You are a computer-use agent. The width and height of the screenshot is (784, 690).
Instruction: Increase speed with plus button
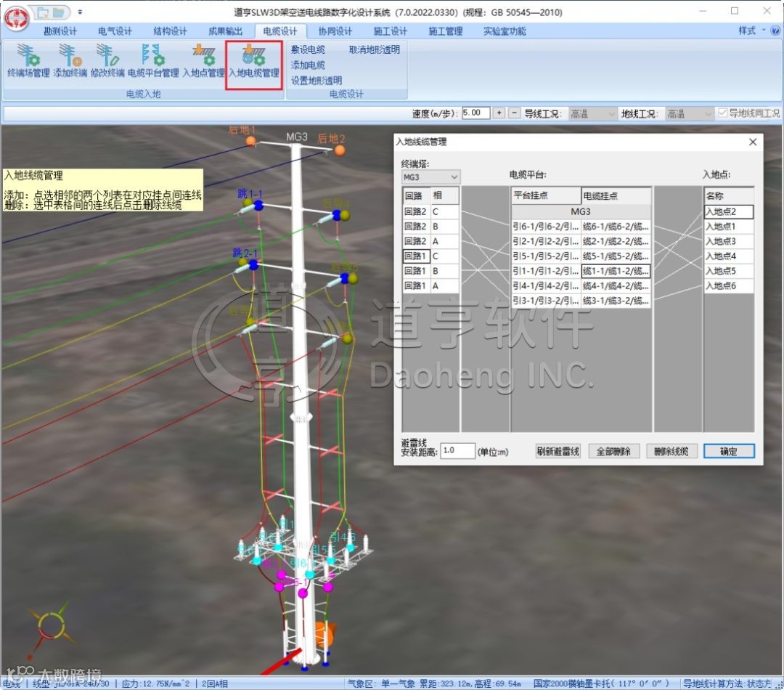(x=499, y=113)
